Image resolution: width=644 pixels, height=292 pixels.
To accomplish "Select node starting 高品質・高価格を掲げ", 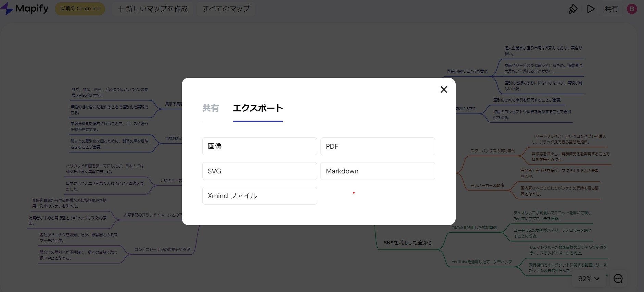I will tap(559, 173).
